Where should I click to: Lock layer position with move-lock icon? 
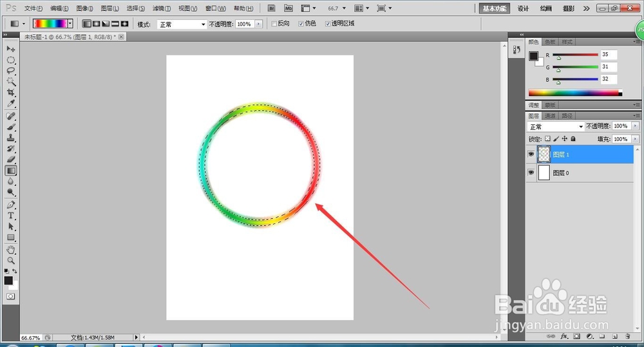pyautogui.click(x=565, y=139)
